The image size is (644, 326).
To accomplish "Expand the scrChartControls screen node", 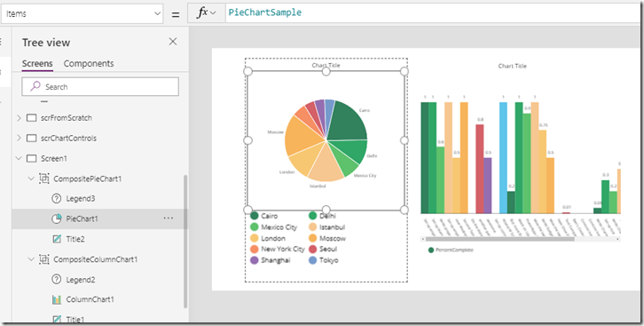I will click(x=19, y=139).
